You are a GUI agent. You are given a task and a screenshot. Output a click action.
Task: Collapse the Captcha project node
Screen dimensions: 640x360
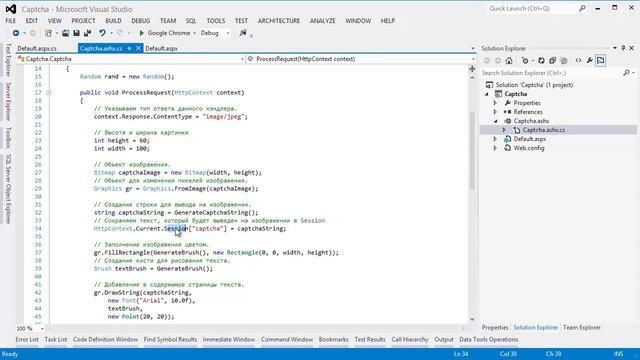[487, 94]
